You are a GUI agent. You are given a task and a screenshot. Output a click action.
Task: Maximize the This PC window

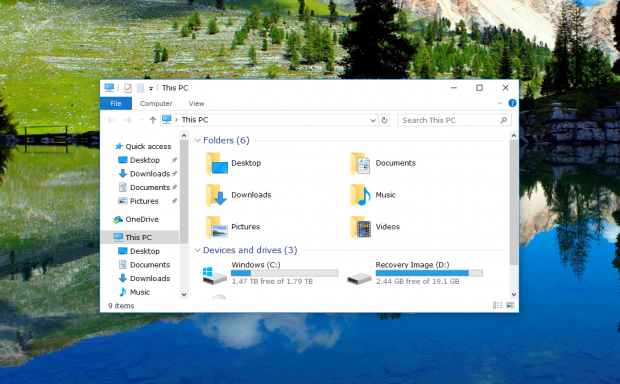[479, 88]
